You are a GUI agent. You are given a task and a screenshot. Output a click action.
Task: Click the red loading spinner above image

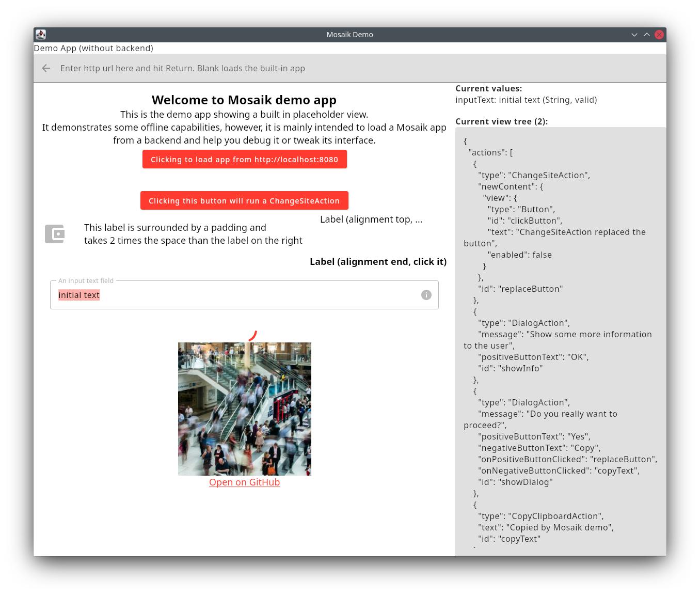pyautogui.click(x=252, y=336)
